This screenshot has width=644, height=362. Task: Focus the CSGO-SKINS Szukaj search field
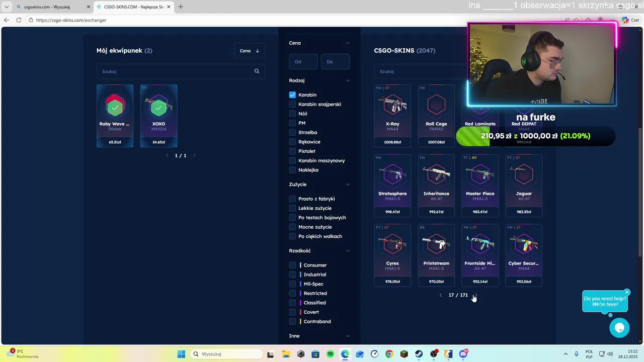pyautogui.click(x=421, y=71)
